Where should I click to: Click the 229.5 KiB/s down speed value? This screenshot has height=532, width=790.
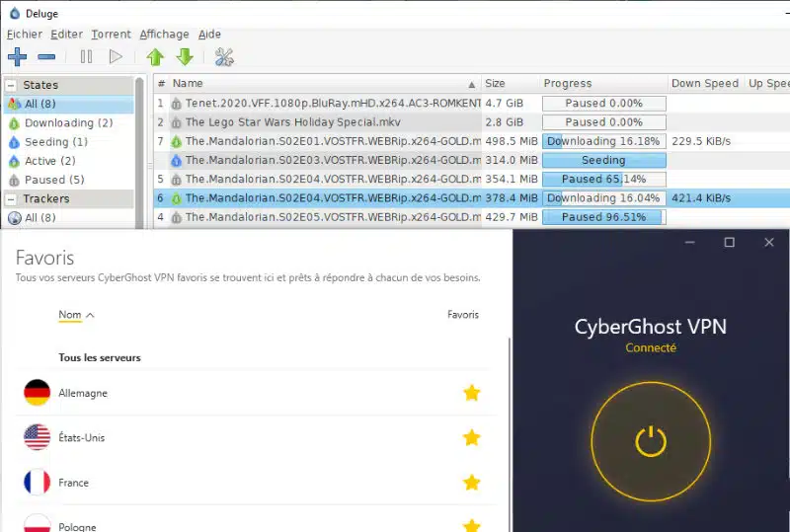[x=701, y=141]
